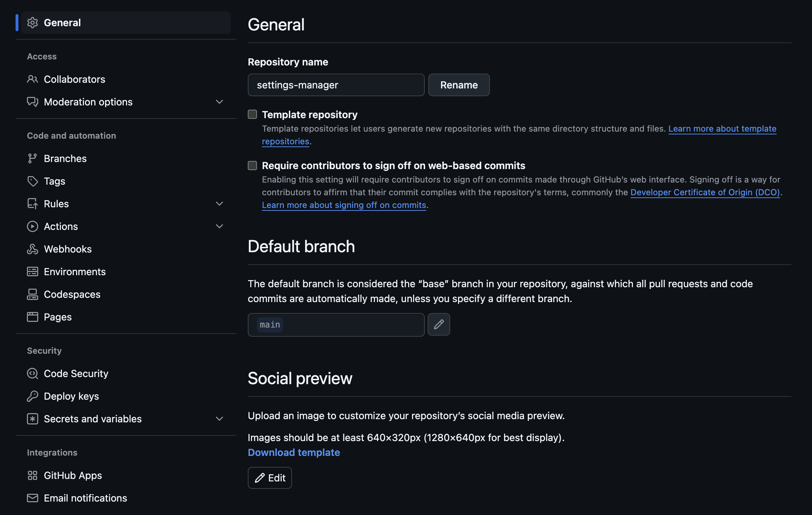812x515 pixels.
Task: Click the Deploy keys key icon
Action: tap(32, 396)
